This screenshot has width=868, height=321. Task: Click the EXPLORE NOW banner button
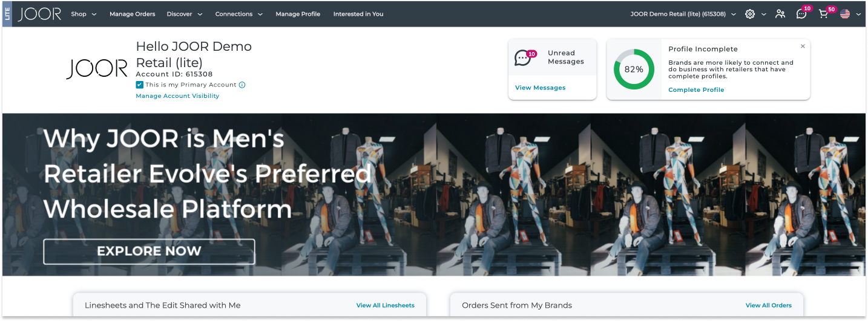[149, 251]
